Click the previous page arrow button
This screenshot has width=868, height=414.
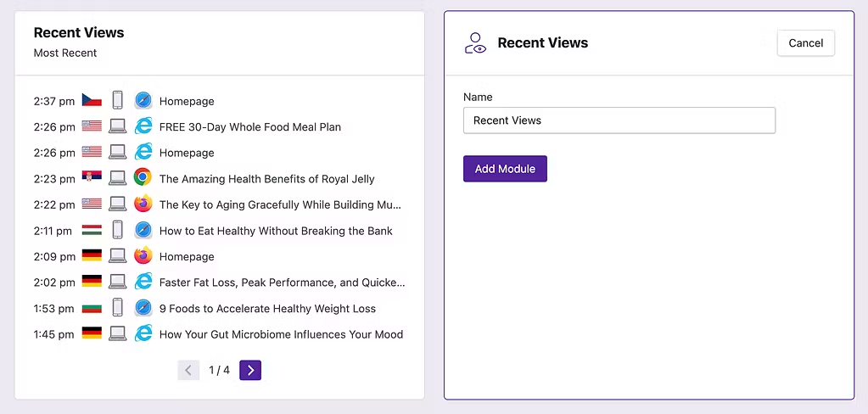click(x=188, y=370)
